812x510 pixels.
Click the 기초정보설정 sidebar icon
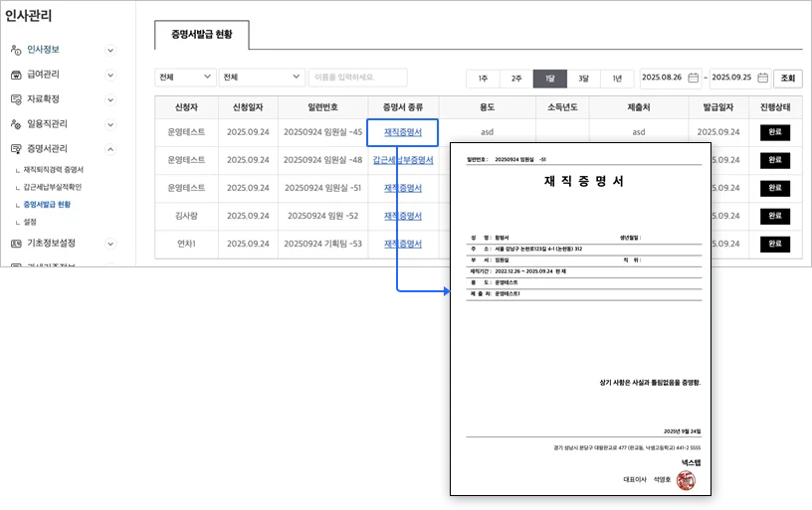pos(16,243)
